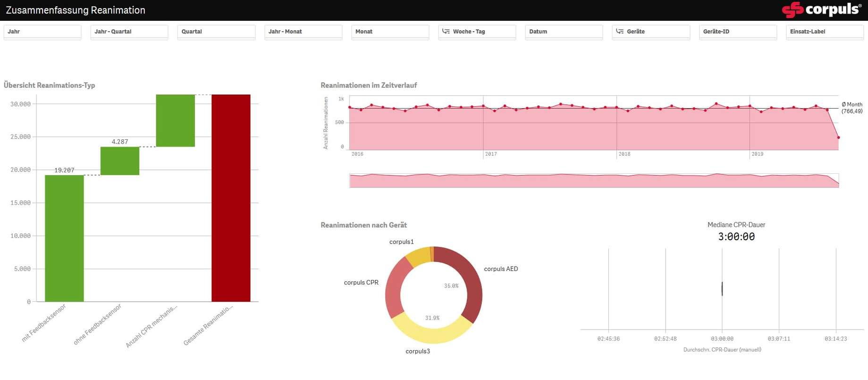Click the 2018 axis label in time chart
This screenshot has width=868, height=380.
click(x=624, y=154)
